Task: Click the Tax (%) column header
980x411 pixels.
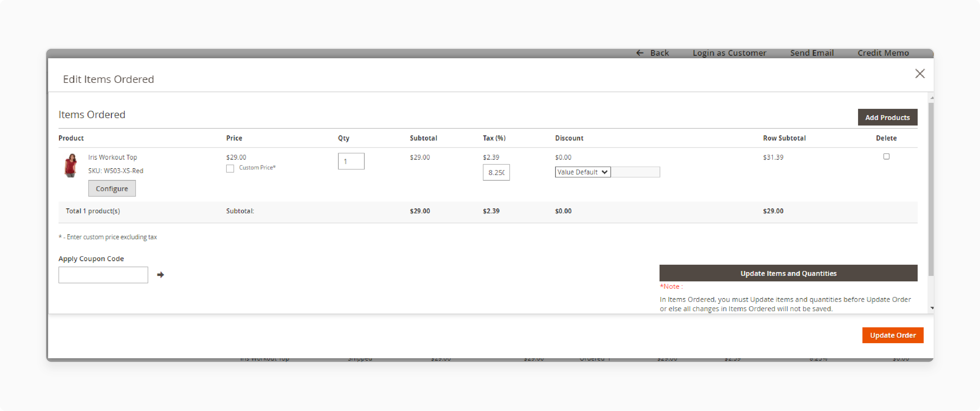Action: (x=494, y=138)
